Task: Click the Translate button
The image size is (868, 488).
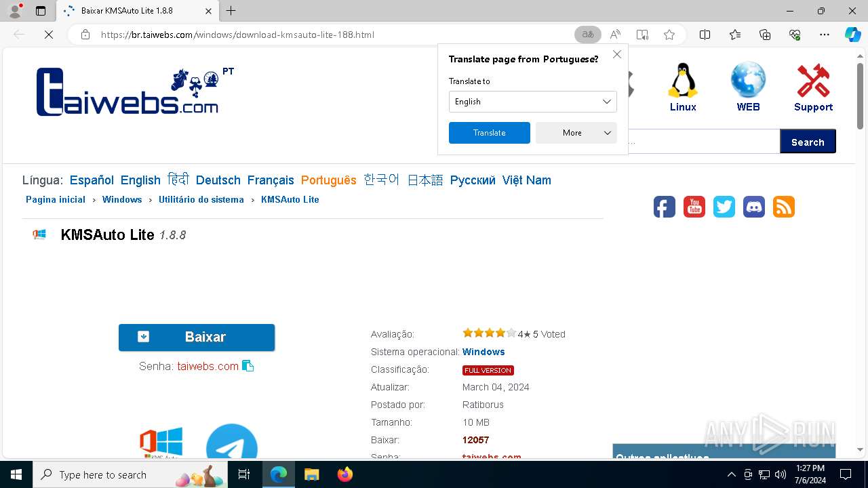Action: pyautogui.click(x=490, y=133)
